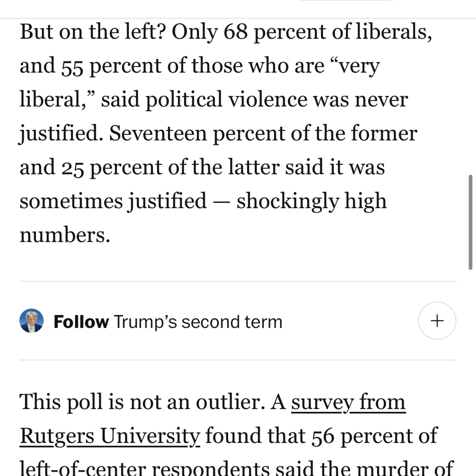The image size is (476, 476).
Task: Tap the plus icon to follow topic
Action: (x=437, y=321)
